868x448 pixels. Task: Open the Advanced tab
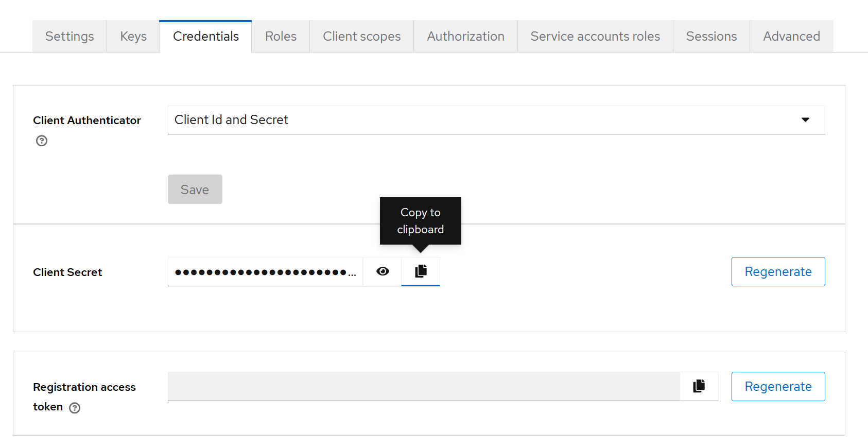pos(791,37)
